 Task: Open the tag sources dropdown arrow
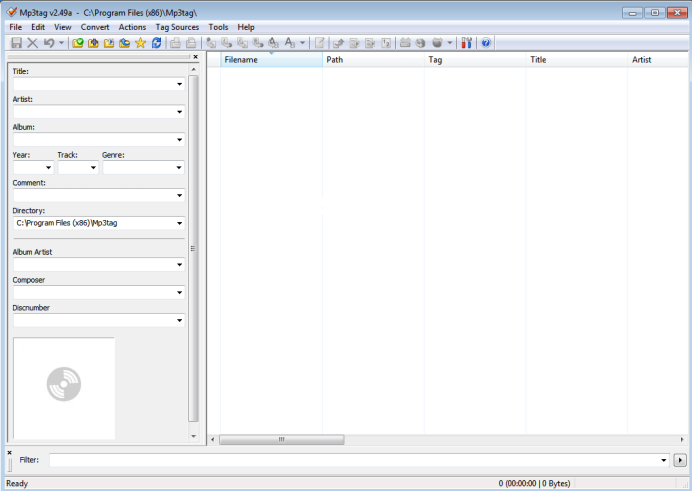click(x=450, y=43)
